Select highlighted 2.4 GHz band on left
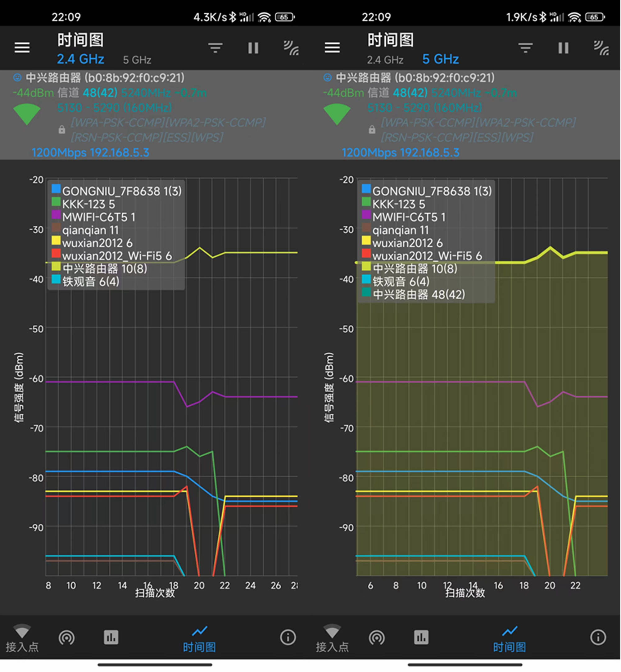 pyautogui.click(x=80, y=59)
